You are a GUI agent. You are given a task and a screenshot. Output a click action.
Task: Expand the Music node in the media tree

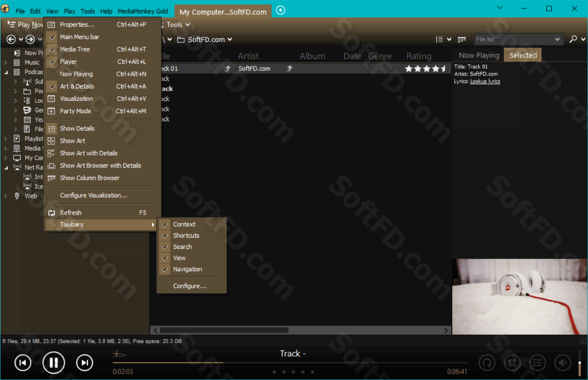6,62
